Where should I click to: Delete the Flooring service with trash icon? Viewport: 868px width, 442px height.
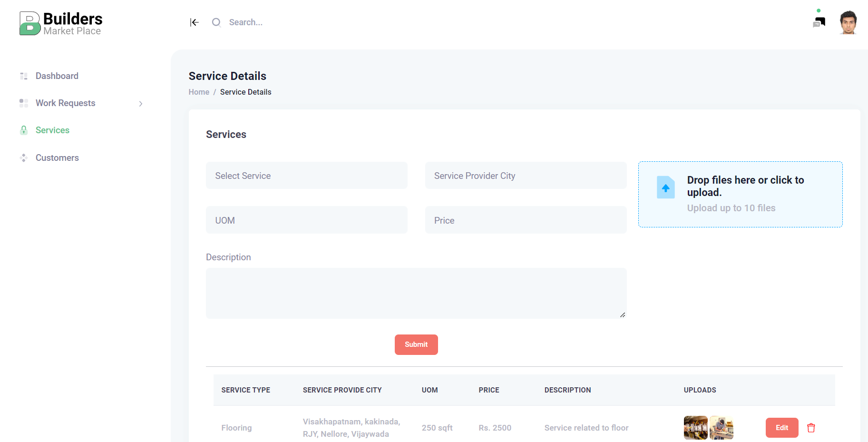click(x=811, y=428)
